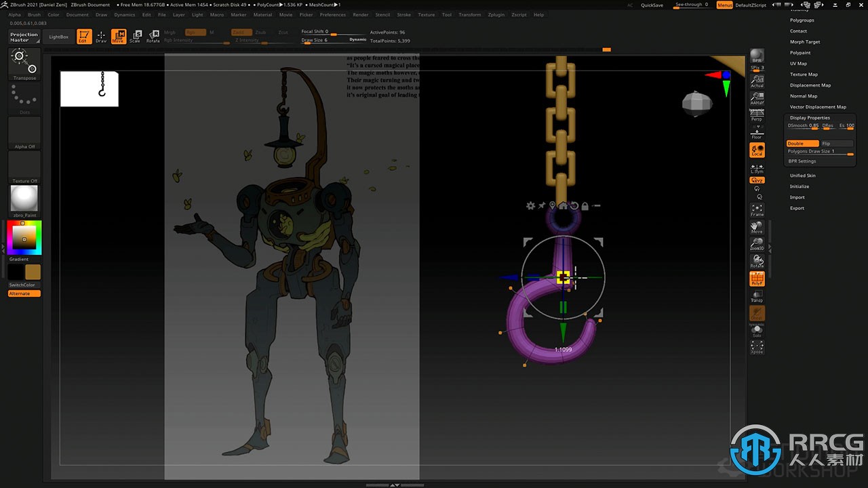Click the Move mode icon in top shelf
Screen dimensions: 868x488
tap(119, 37)
